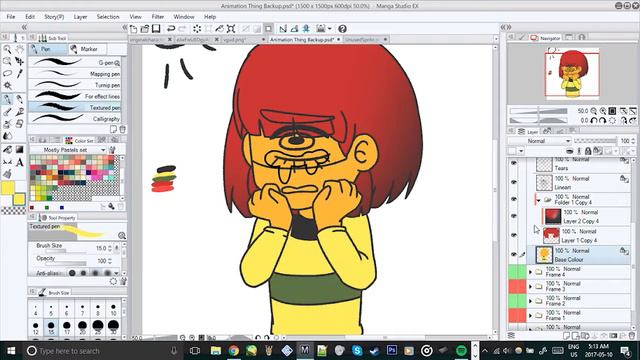This screenshot has width=640, height=360.
Task: Choose the Calligraphy sub tool
Action: [75, 119]
